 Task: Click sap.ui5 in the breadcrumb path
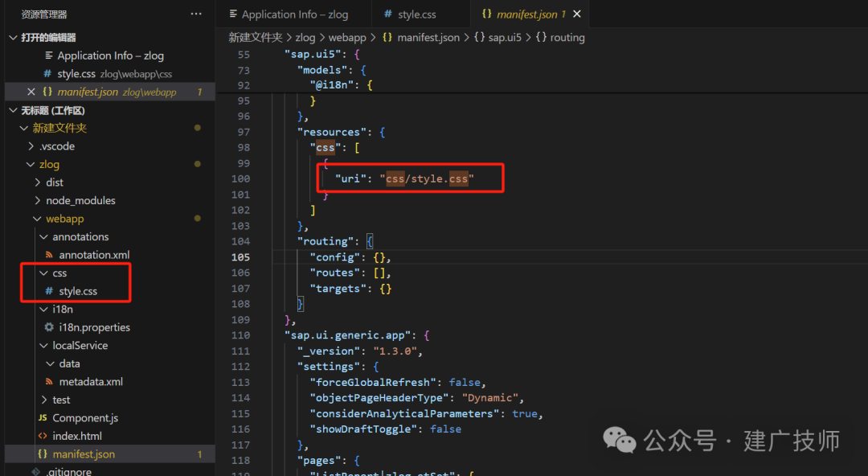[x=504, y=37]
